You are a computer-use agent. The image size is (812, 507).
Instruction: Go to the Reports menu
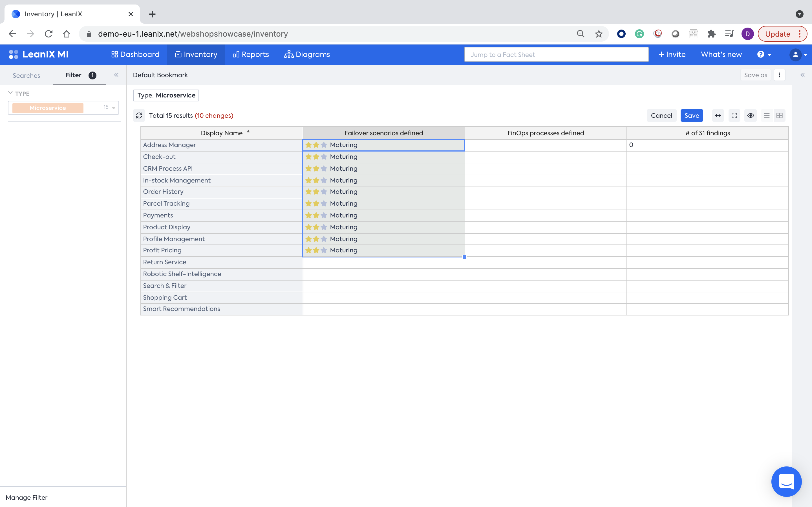(251, 54)
